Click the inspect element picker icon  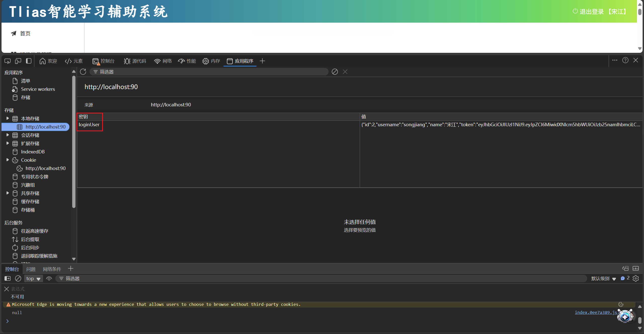8,61
